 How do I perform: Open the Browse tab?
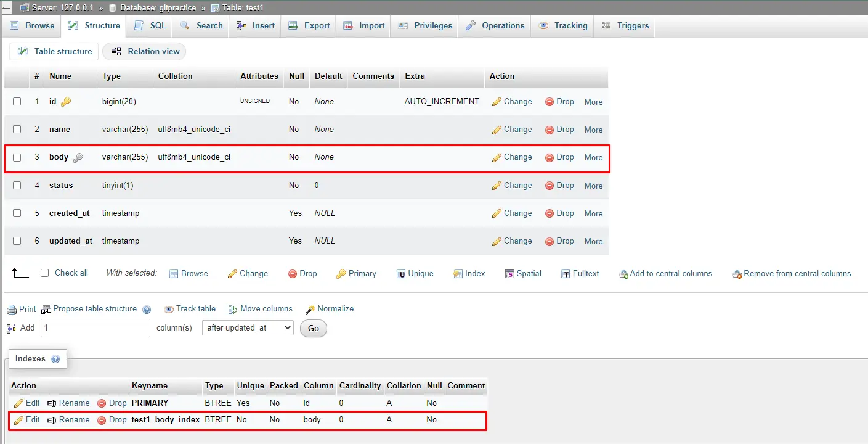(33, 25)
